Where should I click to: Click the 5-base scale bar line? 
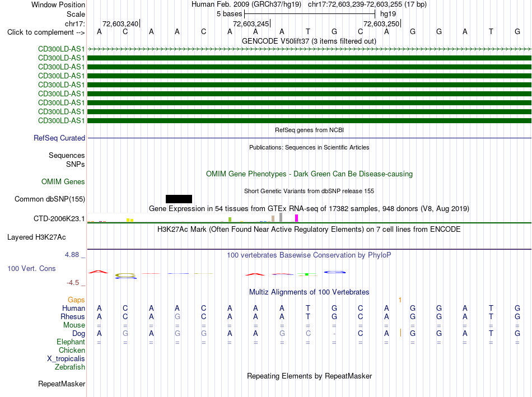tap(310, 14)
